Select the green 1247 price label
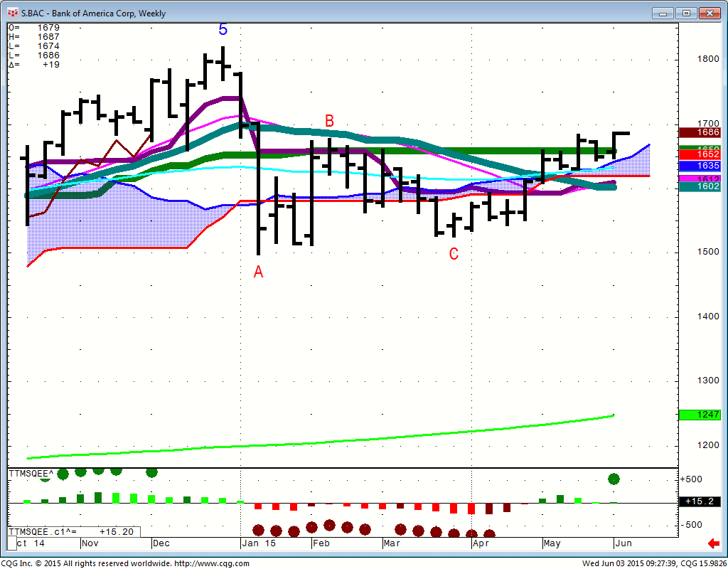This screenshot has height=569, width=728. click(x=700, y=415)
